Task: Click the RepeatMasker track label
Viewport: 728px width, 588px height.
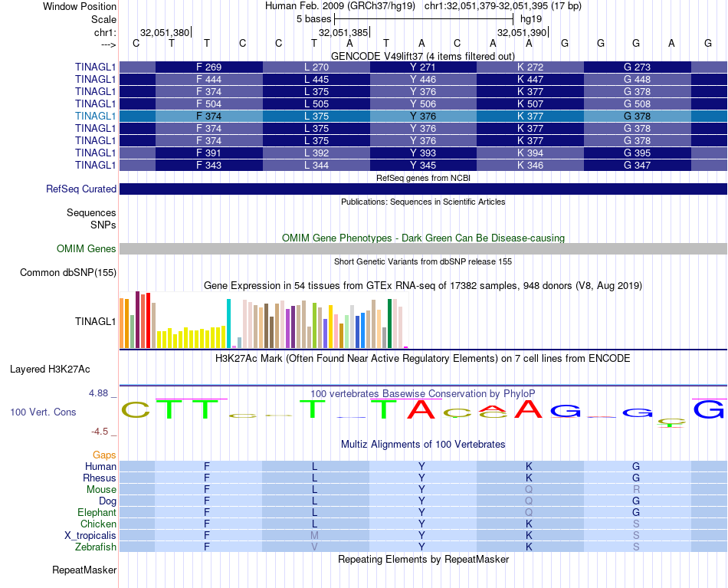Action: point(84,570)
